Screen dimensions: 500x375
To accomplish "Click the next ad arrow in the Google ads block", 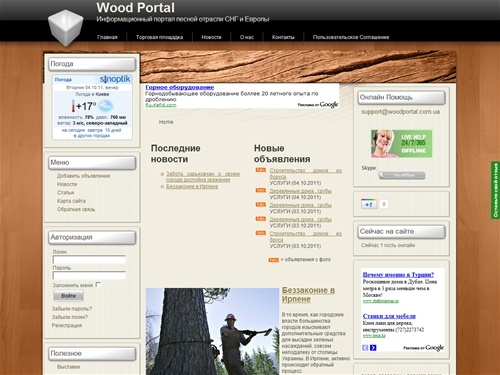I will [373, 348].
